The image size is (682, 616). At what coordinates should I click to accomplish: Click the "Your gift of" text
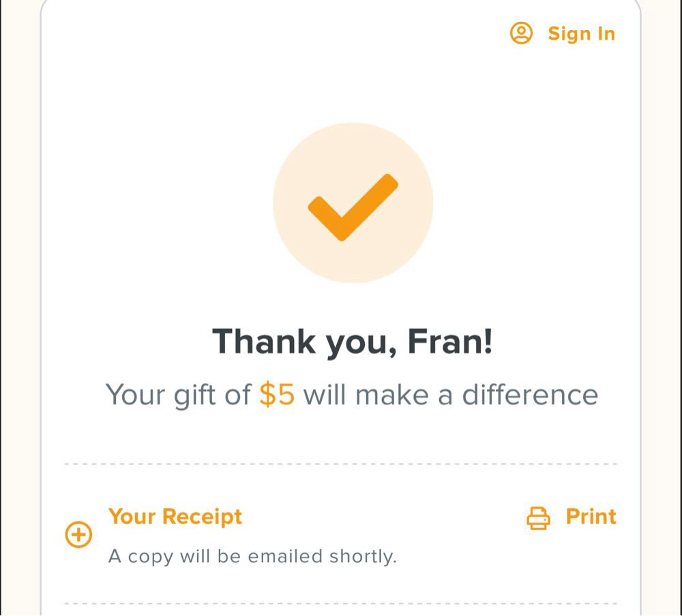point(179,395)
